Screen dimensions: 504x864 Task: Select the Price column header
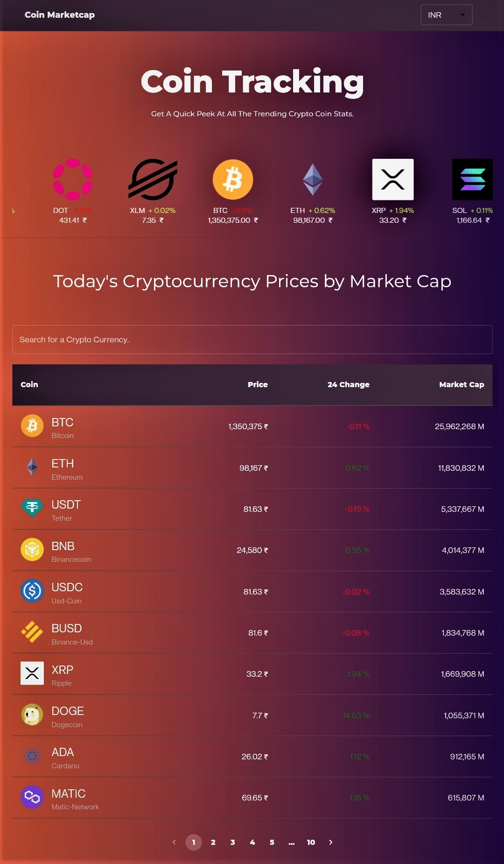(x=258, y=384)
